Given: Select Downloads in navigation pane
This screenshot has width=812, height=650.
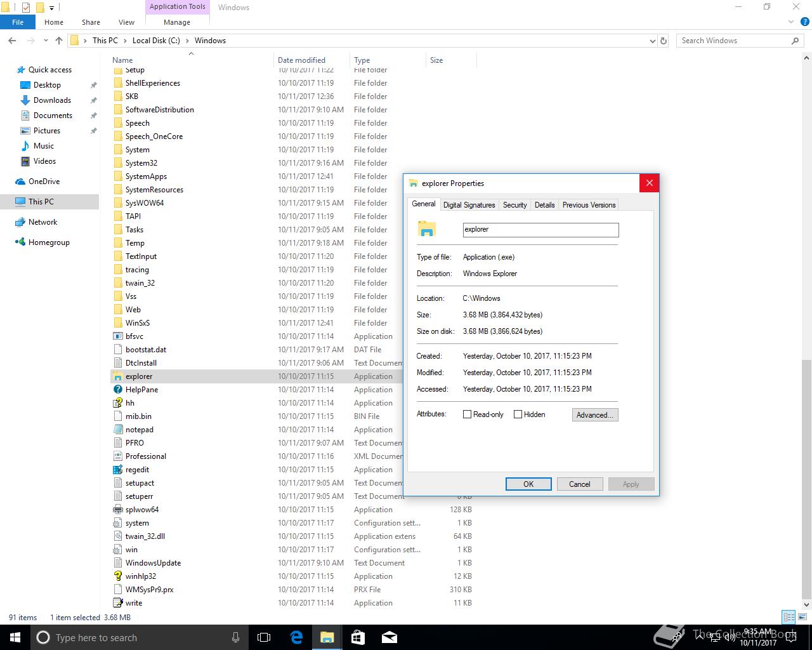Looking at the screenshot, I should pos(52,100).
